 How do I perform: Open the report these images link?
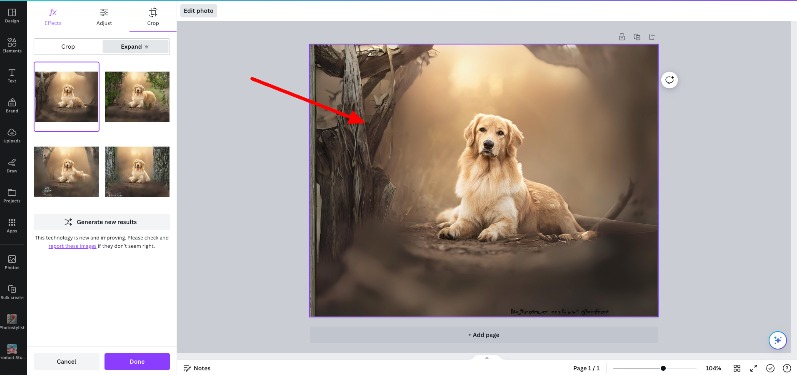(x=72, y=246)
